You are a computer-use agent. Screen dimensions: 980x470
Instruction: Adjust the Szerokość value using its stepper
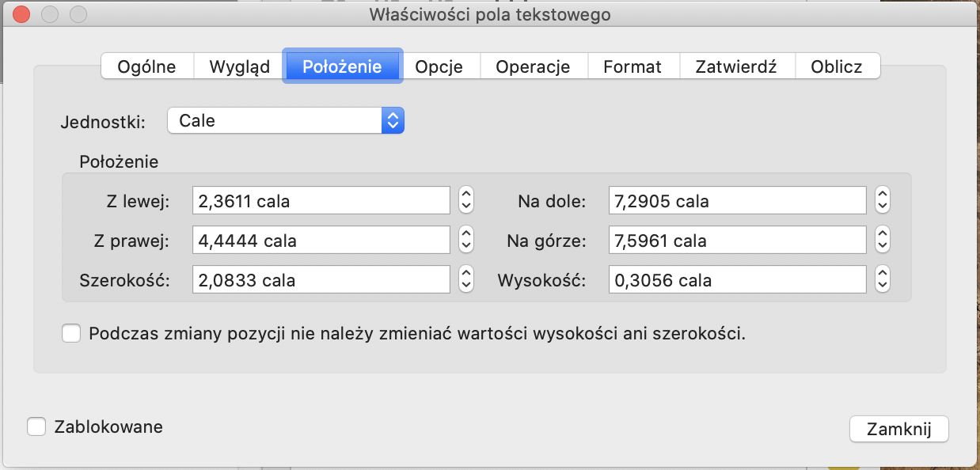pyautogui.click(x=465, y=279)
